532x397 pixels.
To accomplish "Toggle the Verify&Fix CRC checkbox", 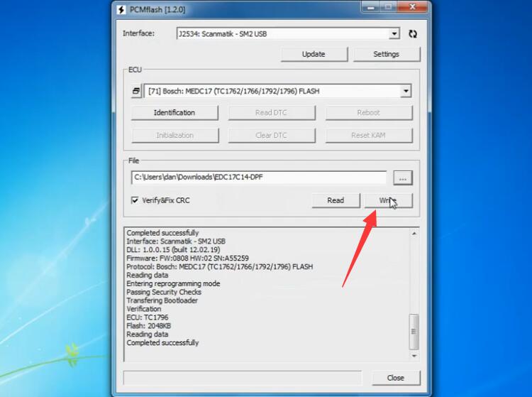I will point(135,200).
